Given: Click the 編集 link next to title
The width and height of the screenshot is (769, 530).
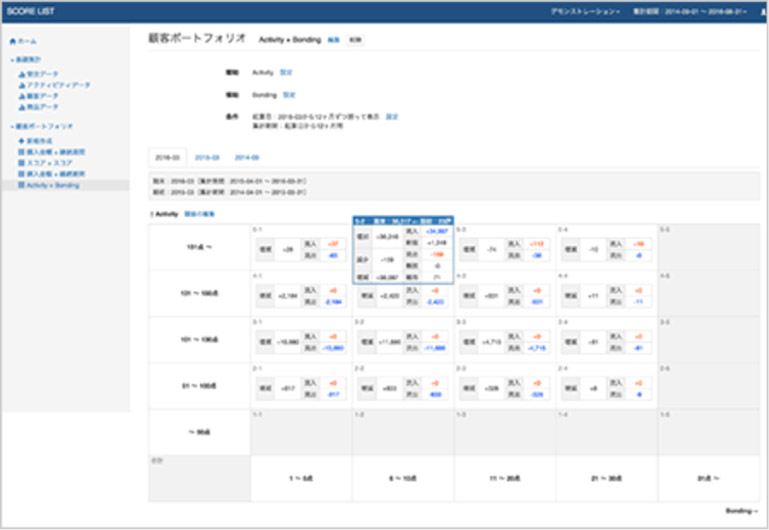Looking at the screenshot, I should coord(334,40).
